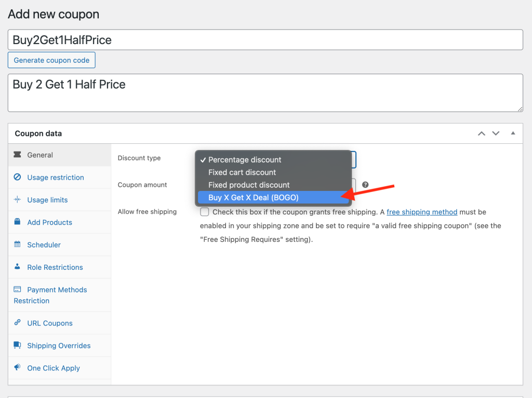Click the Allow free shipping label
This screenshot has width=532, height=398.
[147, 212]
